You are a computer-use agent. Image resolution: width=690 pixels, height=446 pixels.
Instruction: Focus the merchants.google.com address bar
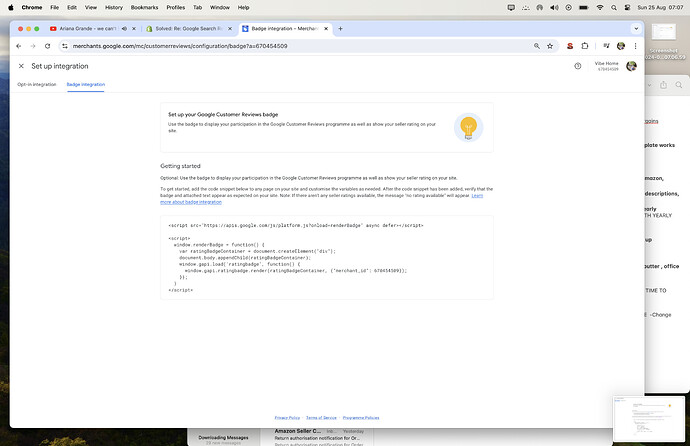299,46
